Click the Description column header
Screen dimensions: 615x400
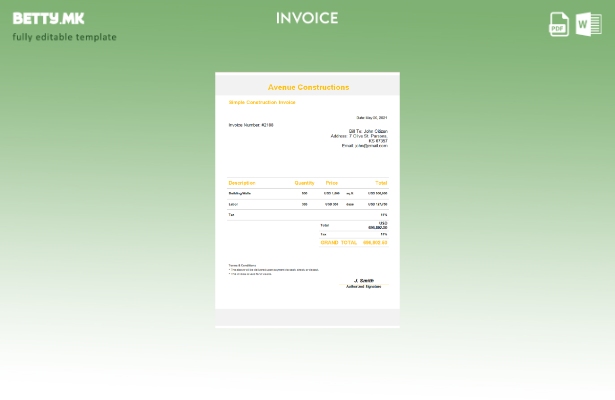(242, 183)
